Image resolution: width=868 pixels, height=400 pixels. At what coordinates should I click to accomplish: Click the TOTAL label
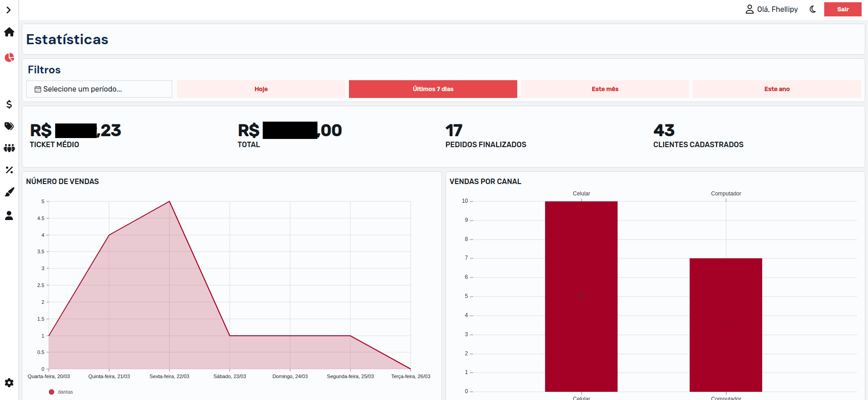pos(249,144)
